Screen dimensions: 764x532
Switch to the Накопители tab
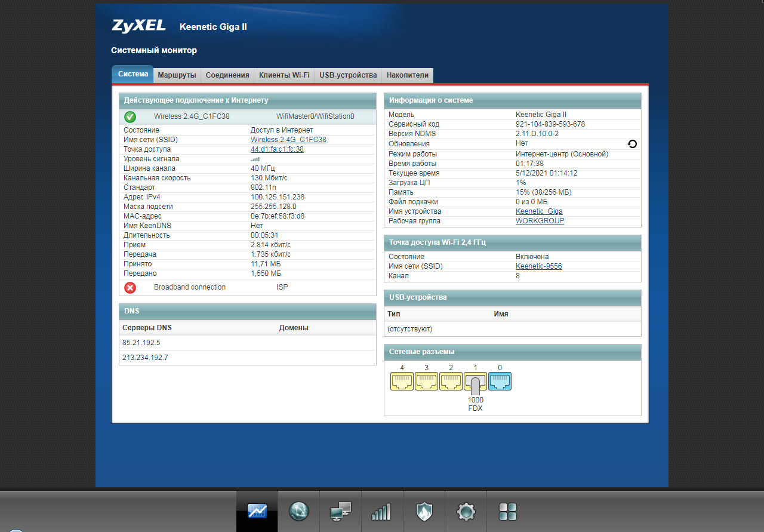tap(408, 75)
